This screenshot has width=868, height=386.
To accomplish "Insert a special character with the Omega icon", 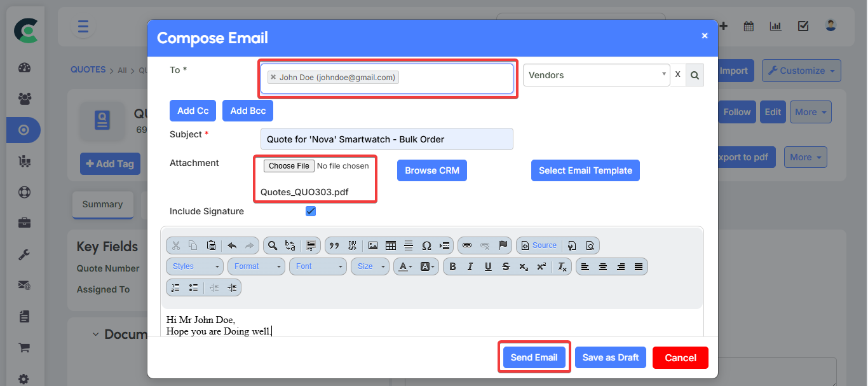I will coord(426,245).
